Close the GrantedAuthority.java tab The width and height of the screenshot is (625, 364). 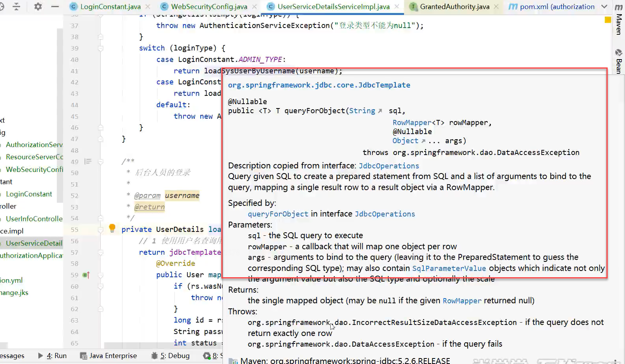[x=496, y=7]
